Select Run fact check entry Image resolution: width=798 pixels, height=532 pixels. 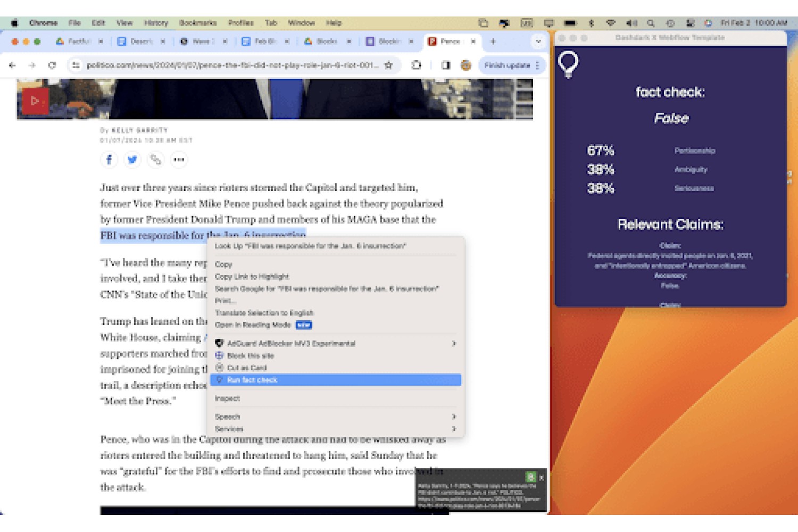(335, 380)
